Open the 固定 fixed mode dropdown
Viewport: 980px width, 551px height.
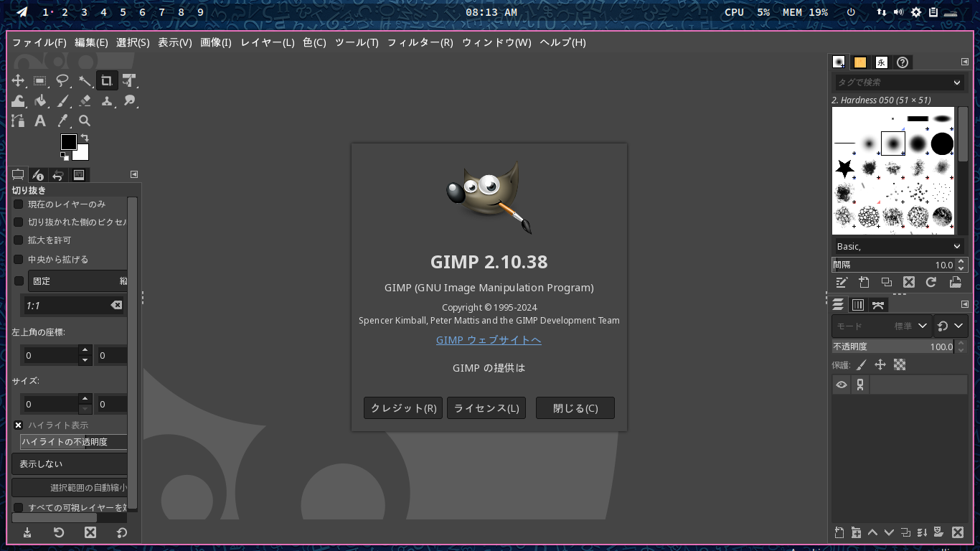point(77,281)
